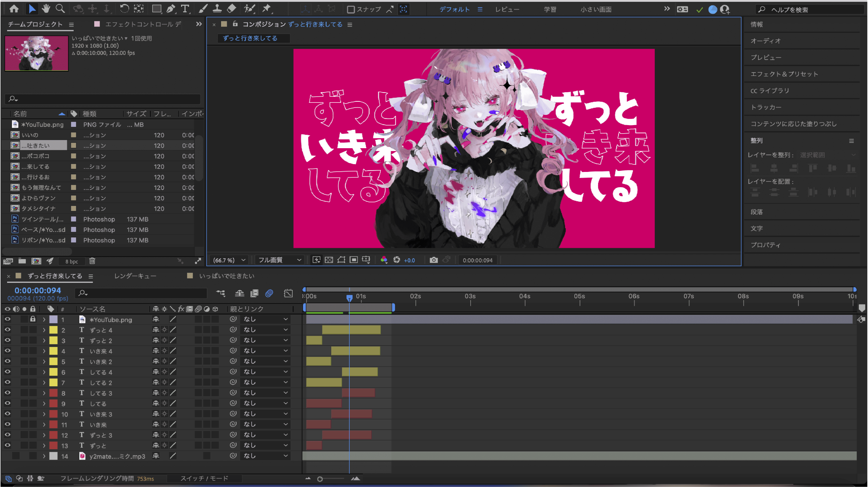Expand the *YouTube.png layer properties
The height and width of the screenshot is (487, 868).
pyautogui.click(x=44, y=319)
